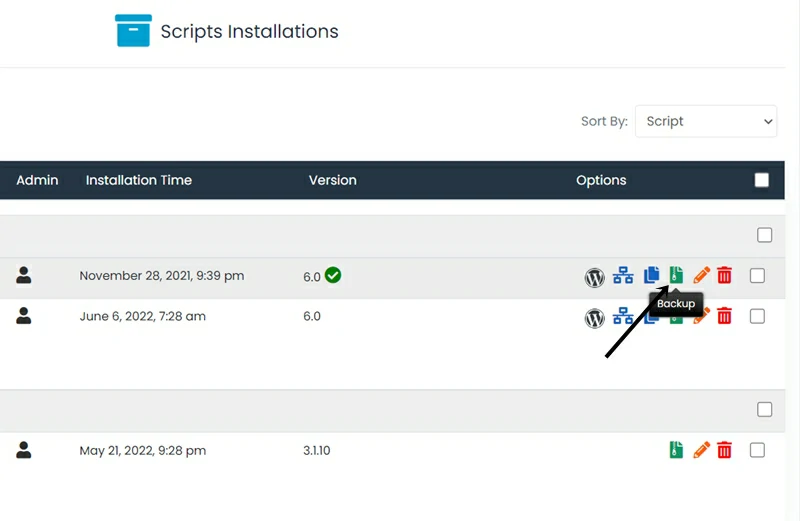This screenshot has height=521, width=800.
Task: Check the box for June 6, 2022 installation
Action: pyautogui.click(x=757, y=316)
